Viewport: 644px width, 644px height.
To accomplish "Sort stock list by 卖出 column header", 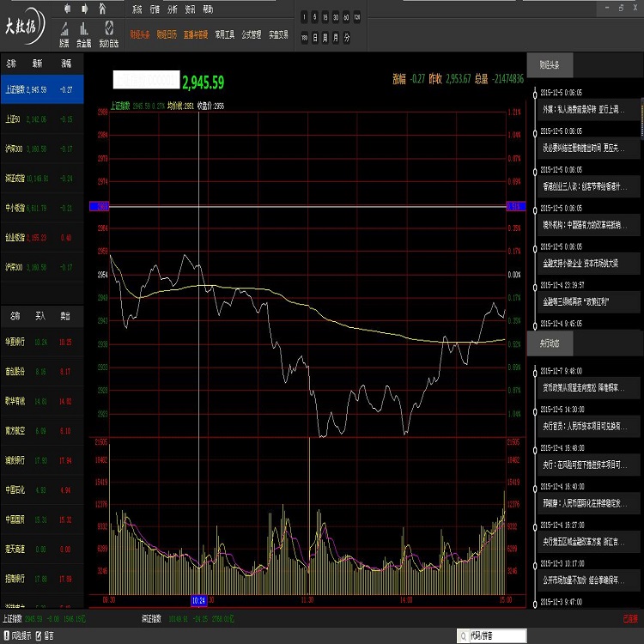I will click(65, 315).
